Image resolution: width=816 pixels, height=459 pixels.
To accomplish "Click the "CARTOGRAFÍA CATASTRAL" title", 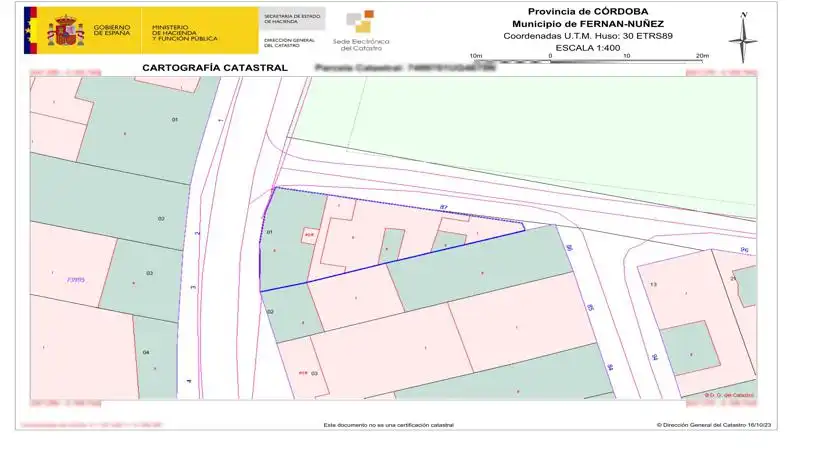I will click(215, 68).
